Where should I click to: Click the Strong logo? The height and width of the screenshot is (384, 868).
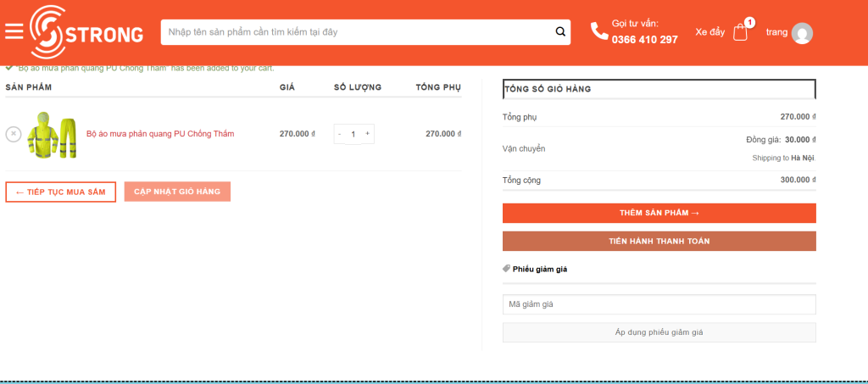(86, 33)
